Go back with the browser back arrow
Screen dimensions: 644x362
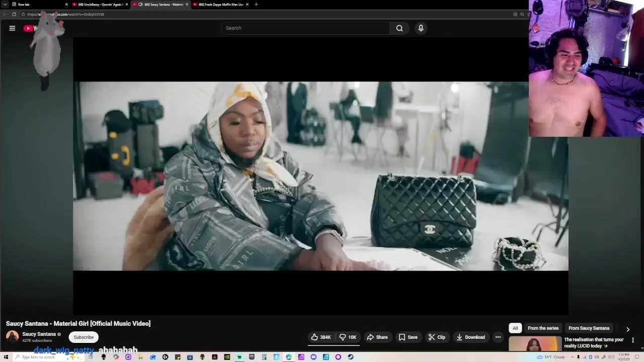(x=5, y=15)
